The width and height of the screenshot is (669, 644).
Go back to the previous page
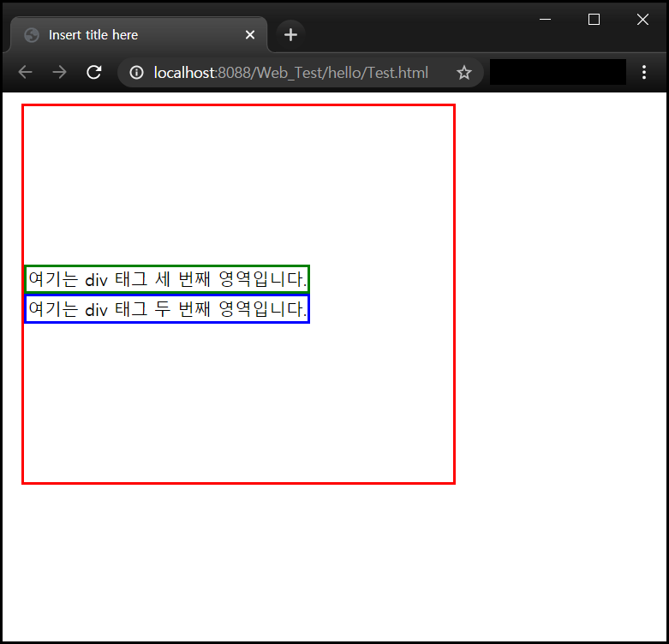click(25, 73)
